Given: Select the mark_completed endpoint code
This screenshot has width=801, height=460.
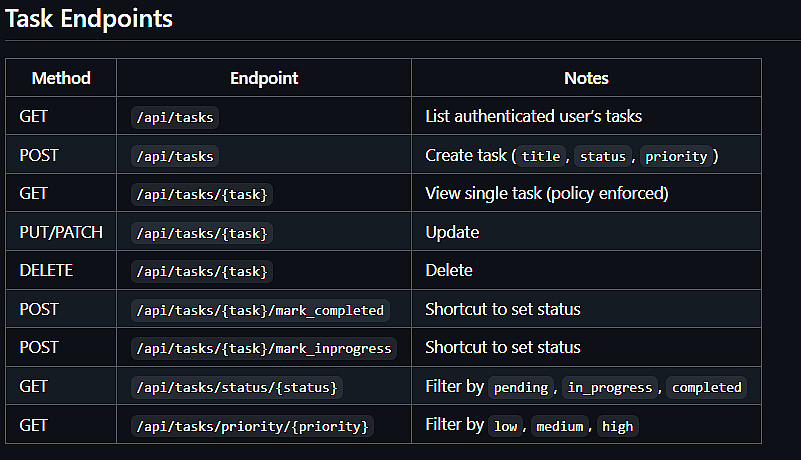Looking at the screenshot, I should pyautogui.click(x=260, y=310).
